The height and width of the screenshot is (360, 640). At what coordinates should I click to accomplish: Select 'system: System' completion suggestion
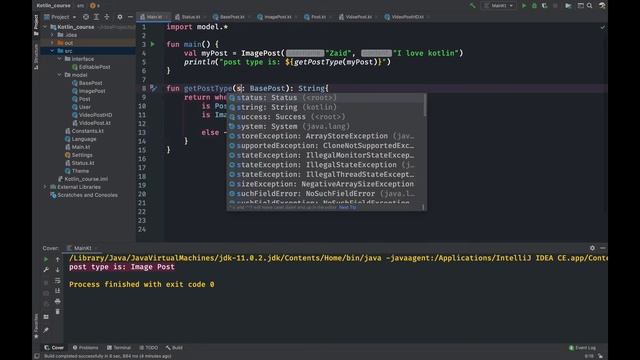pos(325,127)
